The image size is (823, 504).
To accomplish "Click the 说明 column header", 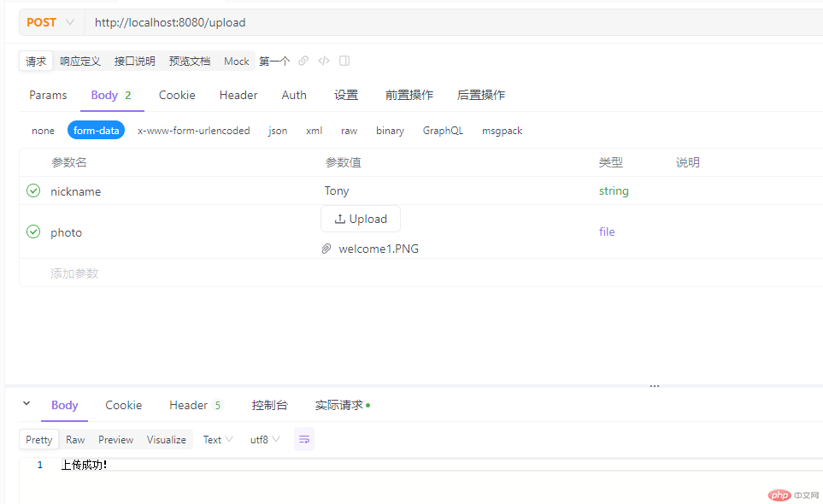I will (688, 162).
